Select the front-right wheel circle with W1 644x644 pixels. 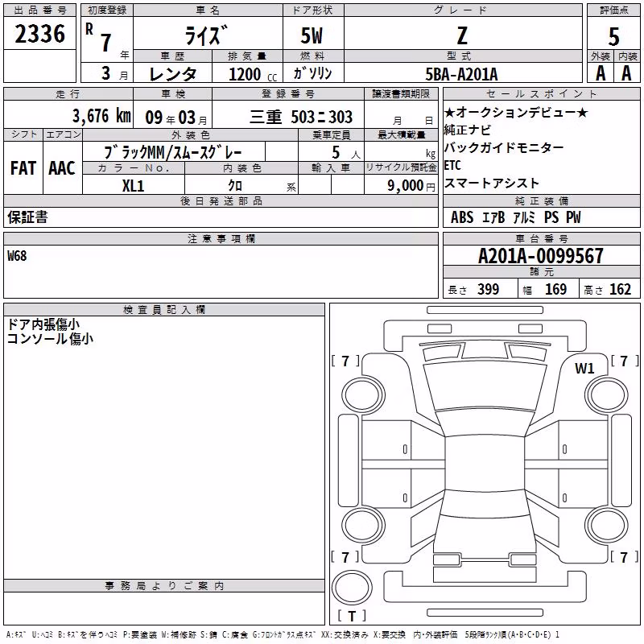click(607, 395)
